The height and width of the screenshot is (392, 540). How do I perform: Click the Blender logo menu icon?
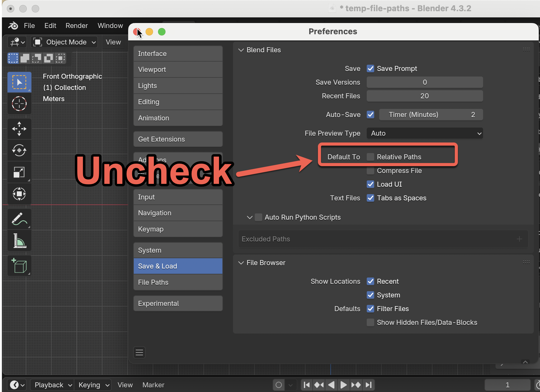coord(13,26)
